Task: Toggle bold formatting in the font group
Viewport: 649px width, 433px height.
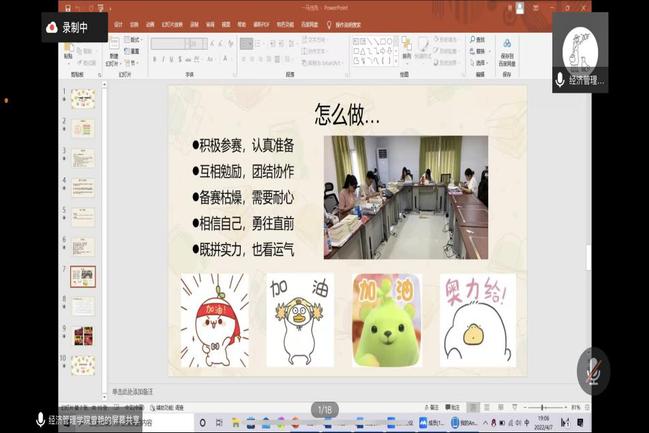Action: point(155,59)
